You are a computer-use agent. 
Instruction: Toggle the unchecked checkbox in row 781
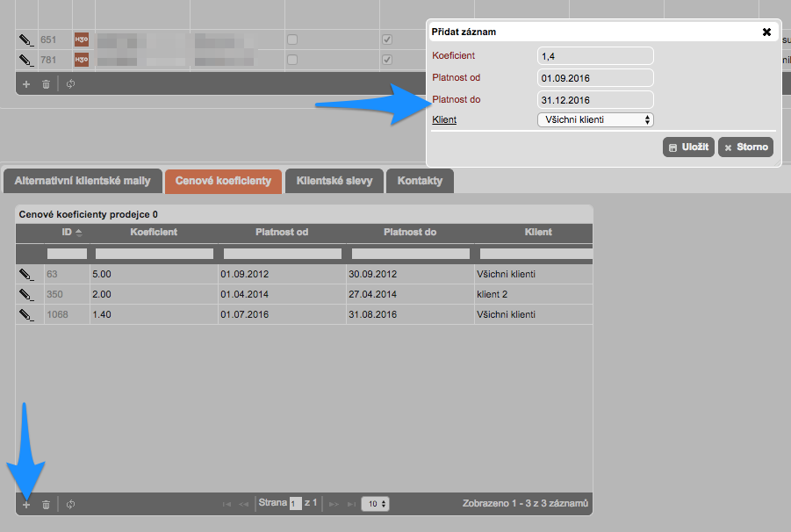(292, 60)
